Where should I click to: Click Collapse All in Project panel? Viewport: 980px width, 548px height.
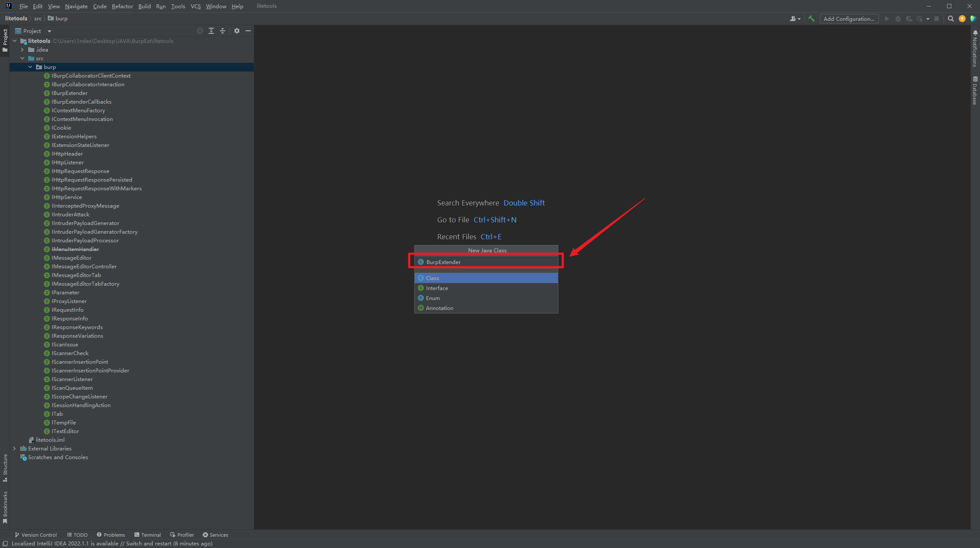[x=223, y=31]
